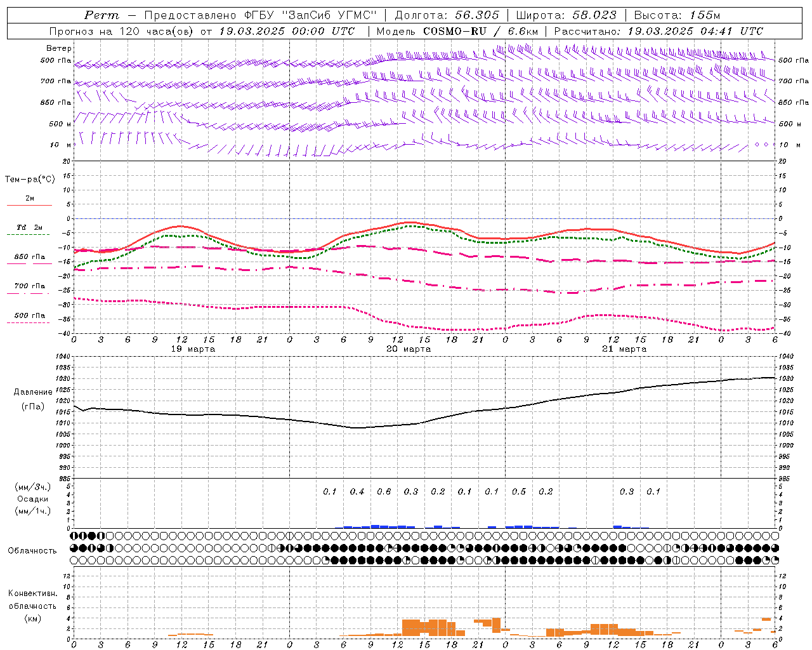Click the computed time "19.03.2025 04:41 UTC"
Image resolution: width=812 pixels, height=650 pixels.
(695, 31)
